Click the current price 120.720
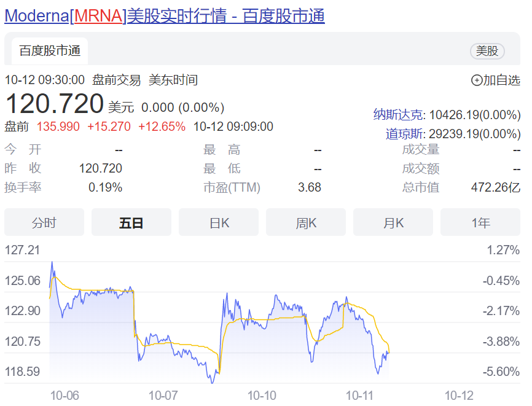The width and height of the screenshot is (532, 406). click(55, 103)
